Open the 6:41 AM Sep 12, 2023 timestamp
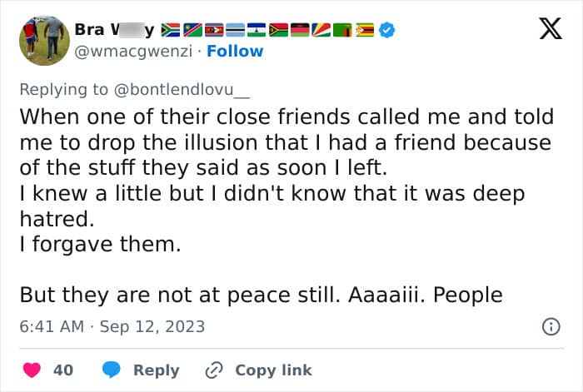 click(112, 326)
